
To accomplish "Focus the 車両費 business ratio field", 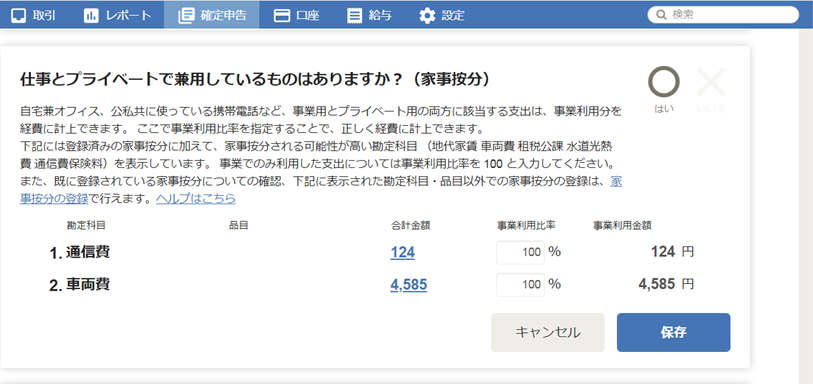I will point(520,285).
